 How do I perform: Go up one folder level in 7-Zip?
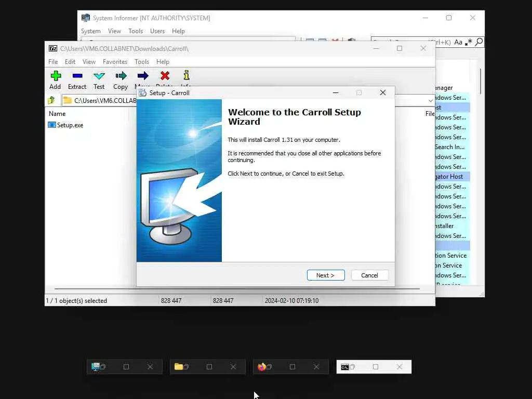tap(51, 100)
